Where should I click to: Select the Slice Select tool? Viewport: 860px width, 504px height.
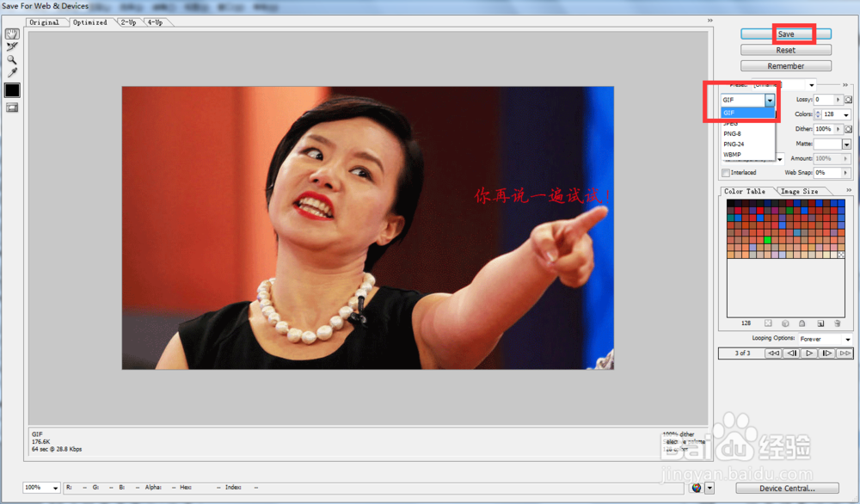coord(12,47)
